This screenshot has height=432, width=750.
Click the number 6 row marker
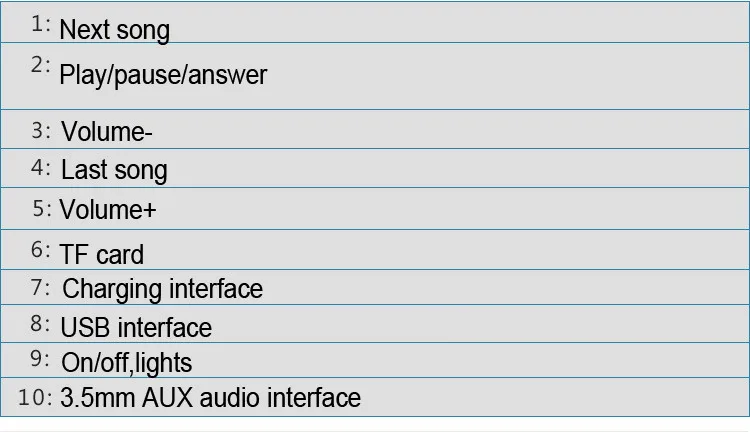(x=40, y=250)
